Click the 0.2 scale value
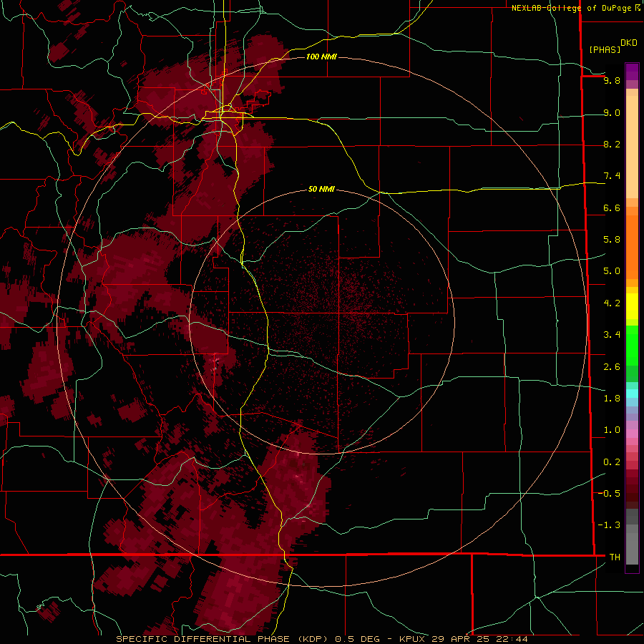The height and width of the screenshot is (644, 644). pos(612,462)
